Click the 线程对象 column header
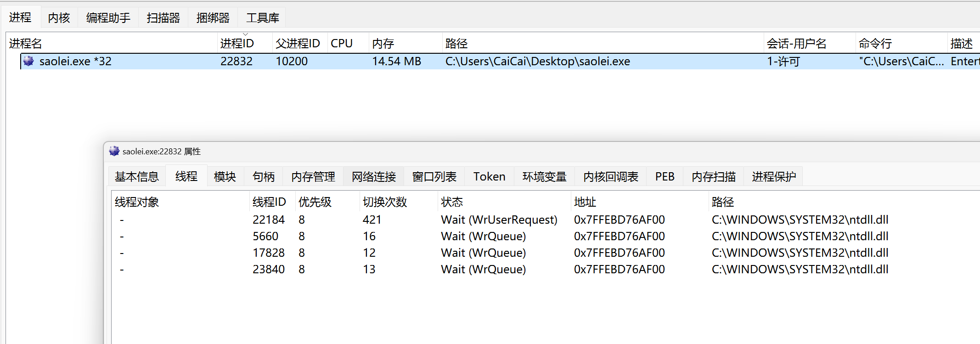This screenshot has width=980, height=344. point(180,202)
